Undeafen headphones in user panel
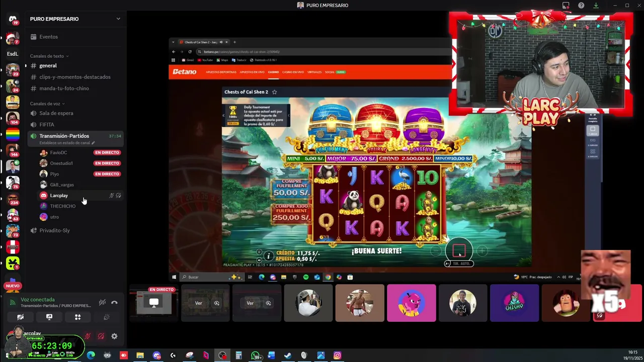 [101, 336]
